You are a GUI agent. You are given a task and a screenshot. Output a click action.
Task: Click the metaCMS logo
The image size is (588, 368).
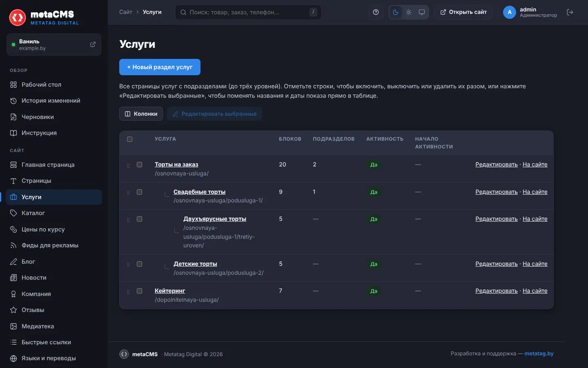(44, 18)
